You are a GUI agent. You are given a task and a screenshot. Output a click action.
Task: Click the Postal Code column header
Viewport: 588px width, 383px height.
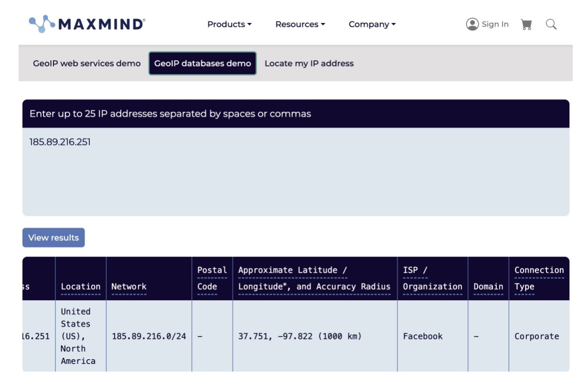point(212,278)
